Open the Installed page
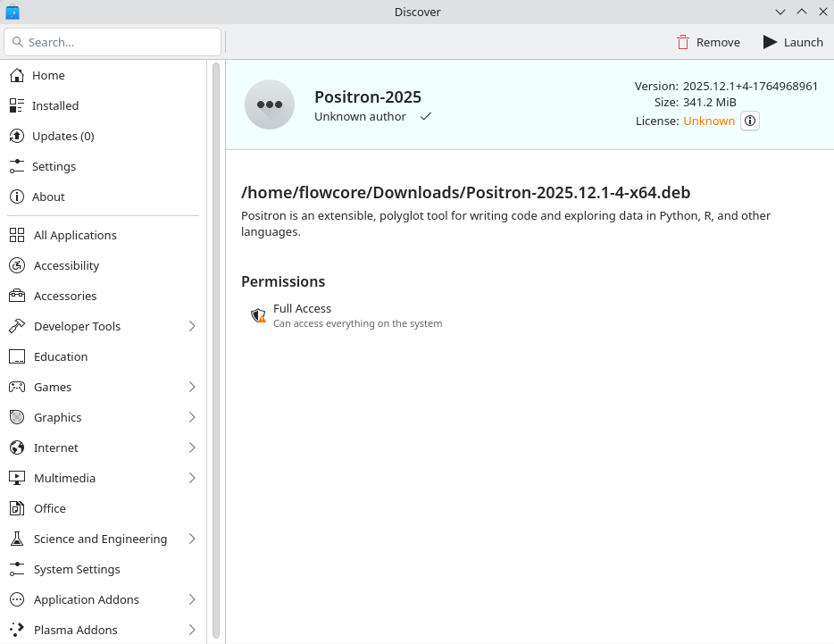Screen dimensions: 834x644 click(55, 105)
